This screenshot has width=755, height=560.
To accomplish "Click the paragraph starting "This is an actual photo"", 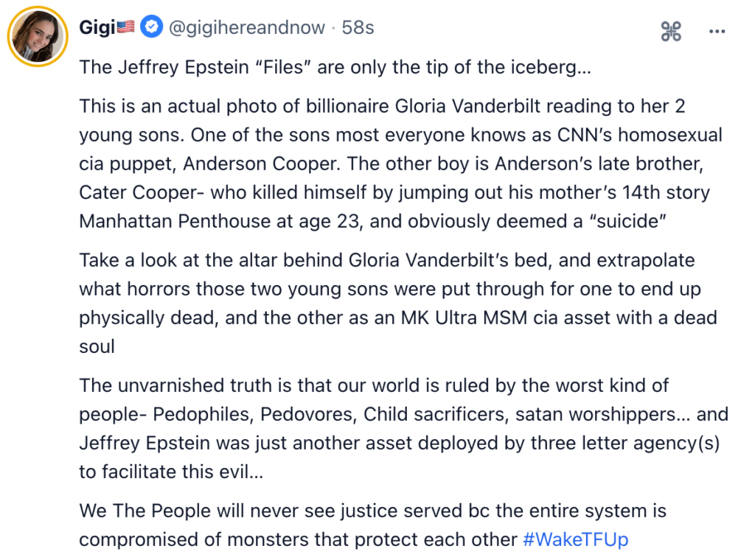I will tap(398, 164).
